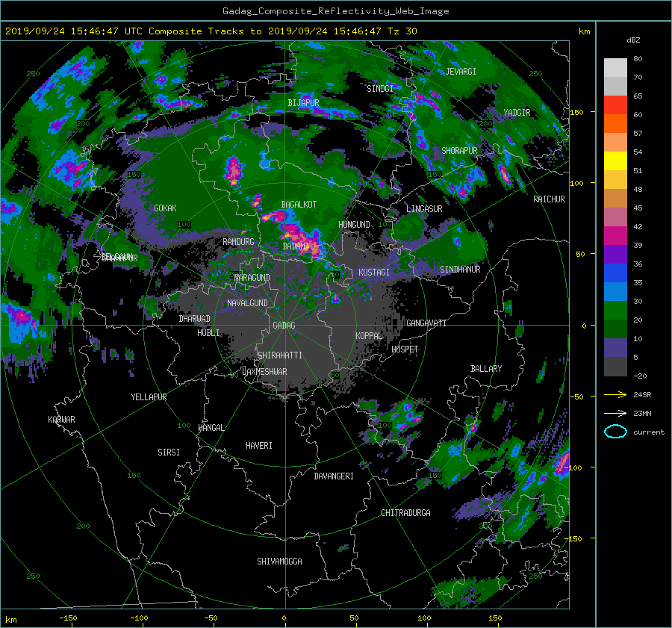
Task: Pick the light blue 30-35 dBZ swatch
Action: point(615,292)
